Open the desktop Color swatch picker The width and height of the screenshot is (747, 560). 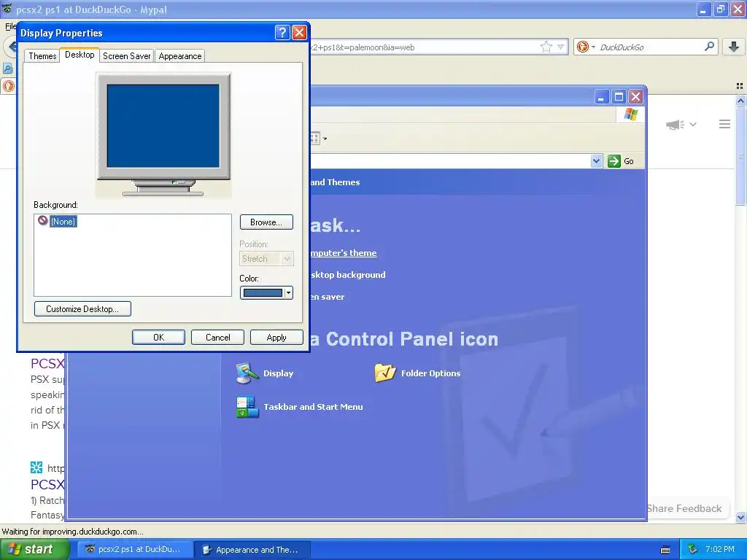(266, 293)
